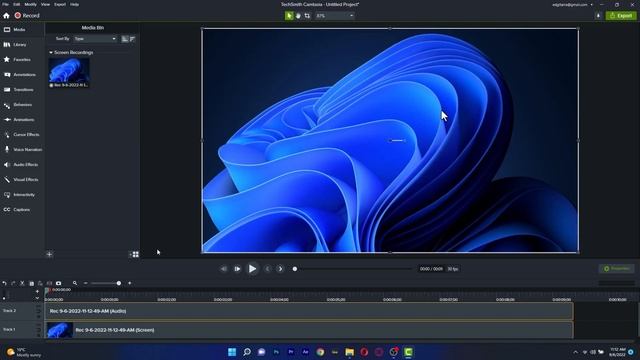Click the Windows Start button

coord(232,352)
